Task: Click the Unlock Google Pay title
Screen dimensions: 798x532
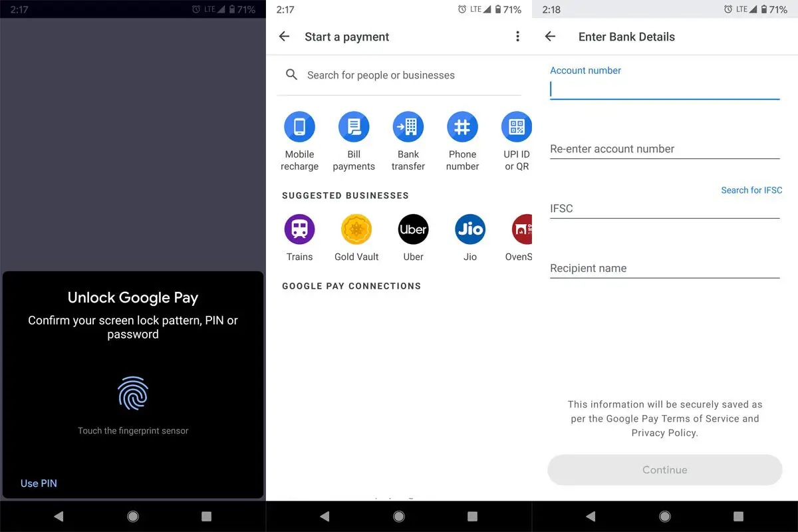Action: (133, 297)
